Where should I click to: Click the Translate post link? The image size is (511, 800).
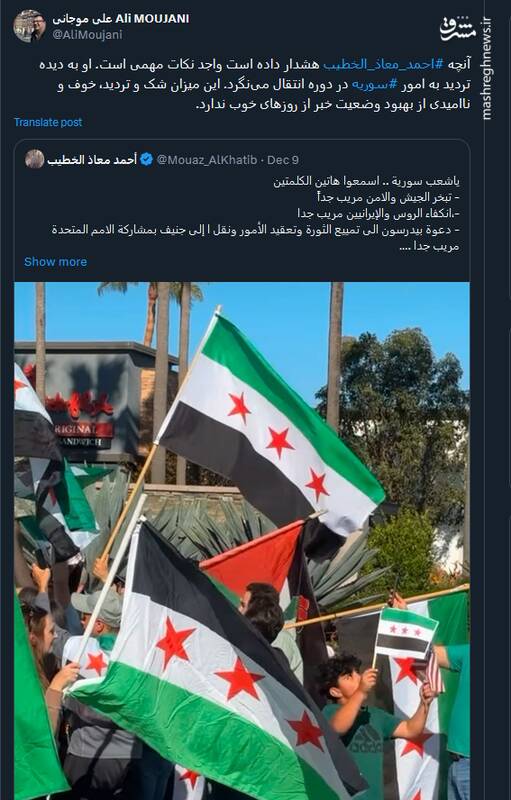48,122
